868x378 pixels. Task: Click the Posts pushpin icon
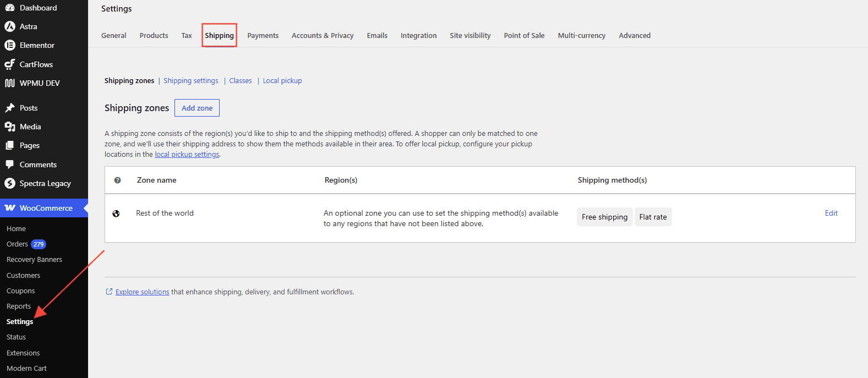coord(10,108)
